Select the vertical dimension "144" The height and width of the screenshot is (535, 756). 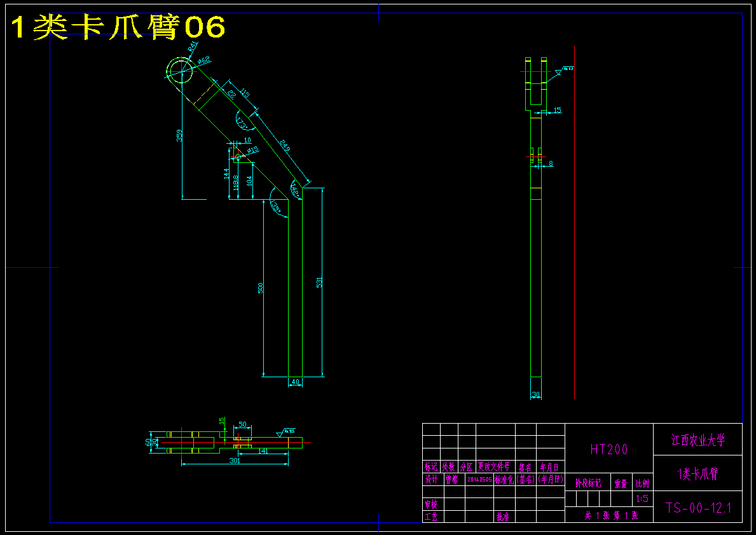tap(226, 174)
